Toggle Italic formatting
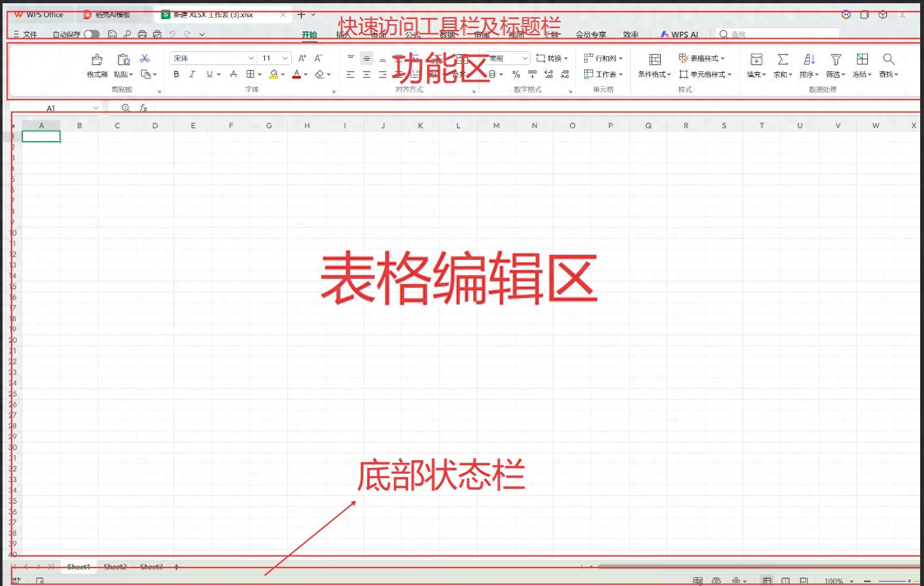The image size is (924, 586). tap(192, 74)
